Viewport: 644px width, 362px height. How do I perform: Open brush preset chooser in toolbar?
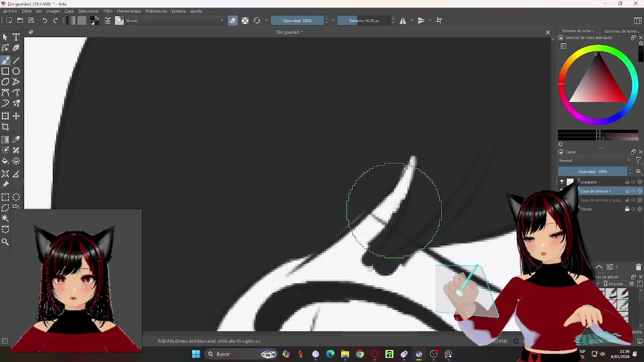point(119,21)
